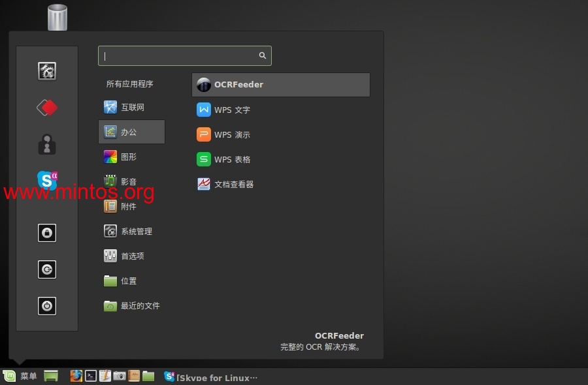Select the 影音 category
The image size is (588, 385).
[x=131, y=181]
